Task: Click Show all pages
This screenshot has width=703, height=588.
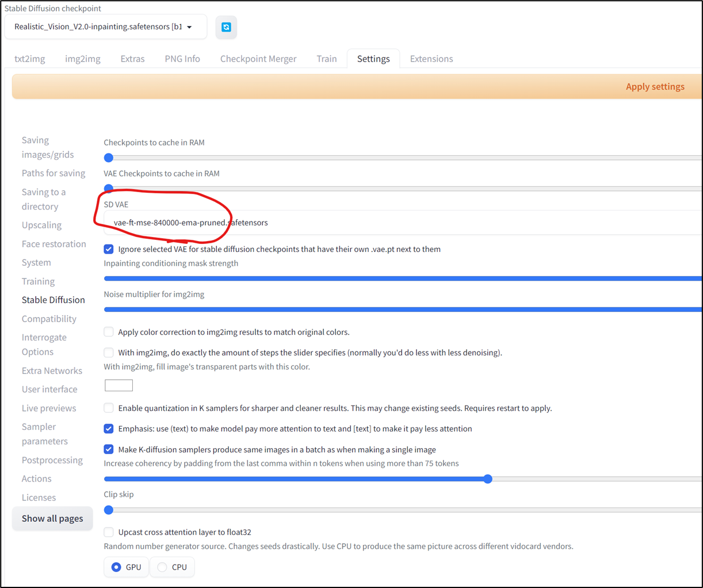Action: (x=52, y=518)
